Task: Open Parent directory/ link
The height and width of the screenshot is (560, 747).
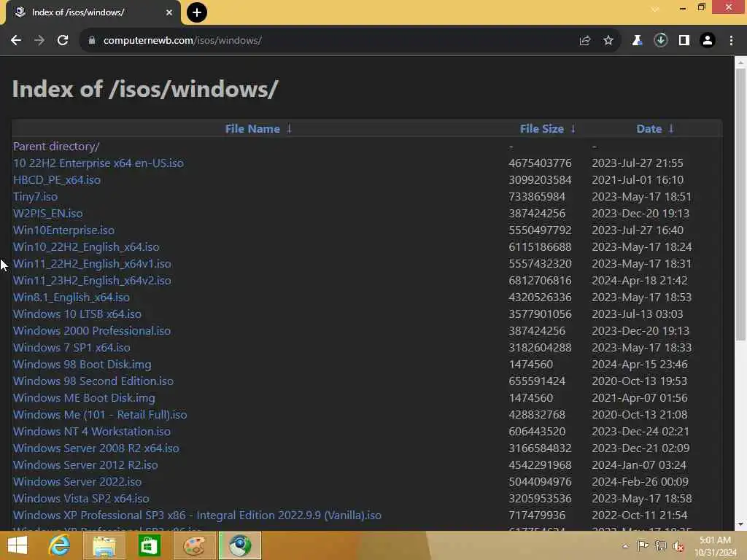Action: pyautogui.click(x=56, y=146)
